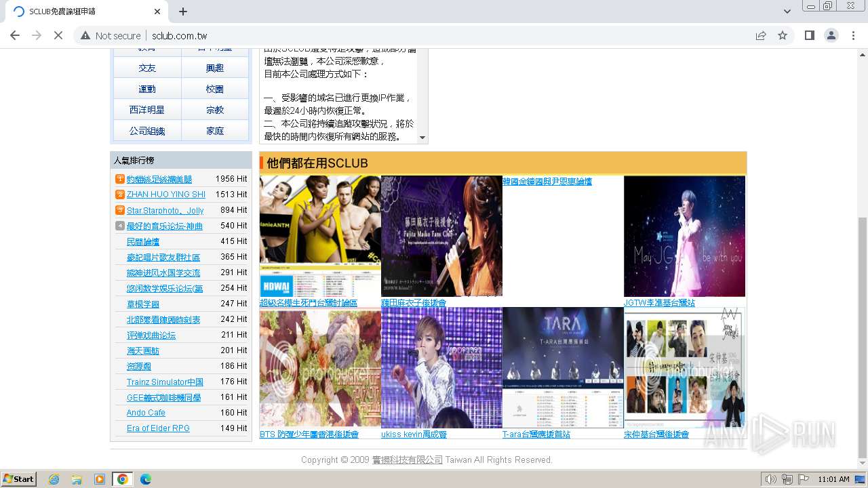Open the ANTM models thumbnail
This screenshot has width=868, height=488.
pyautogui.click(x=320, y=236)
